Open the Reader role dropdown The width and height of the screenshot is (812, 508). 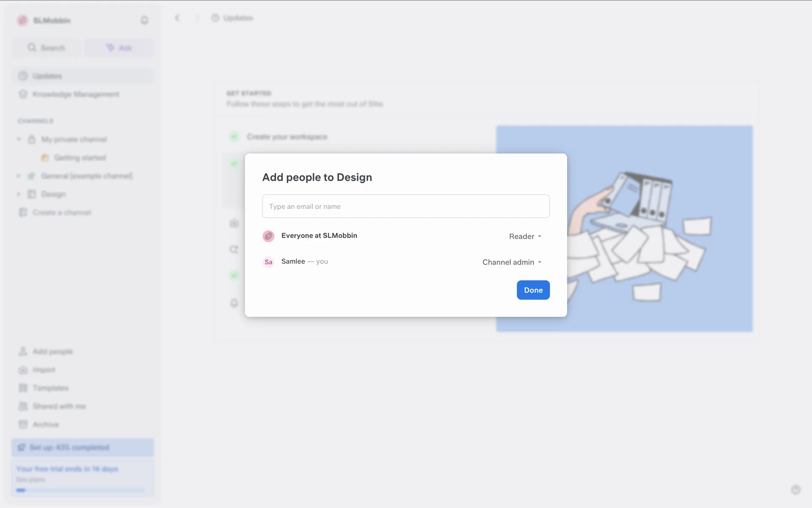(x=525, y=236)
